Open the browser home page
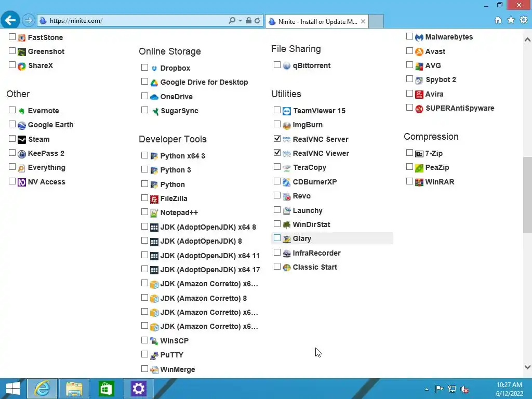532x399 pixels. (x=498, y=20)
